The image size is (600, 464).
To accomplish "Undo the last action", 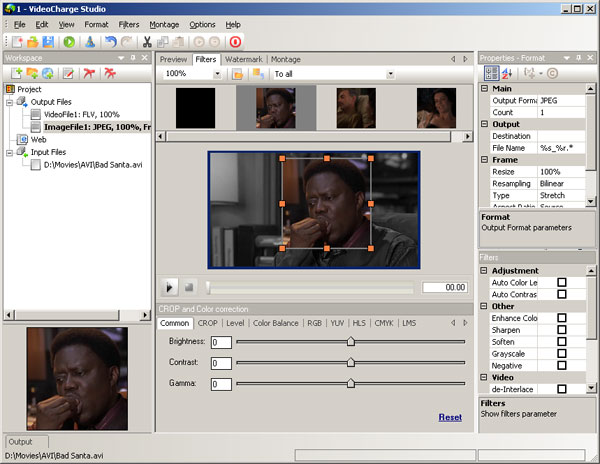I will point(111,42).
